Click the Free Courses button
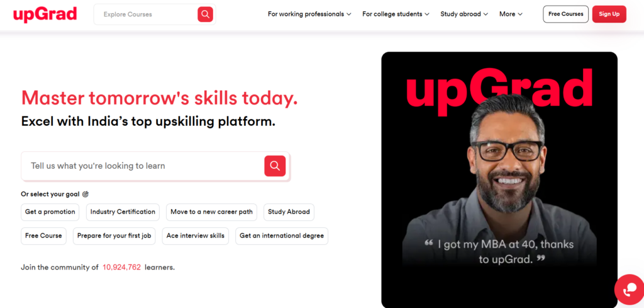The width and height of the screenshot is (644, 308). 565,14
